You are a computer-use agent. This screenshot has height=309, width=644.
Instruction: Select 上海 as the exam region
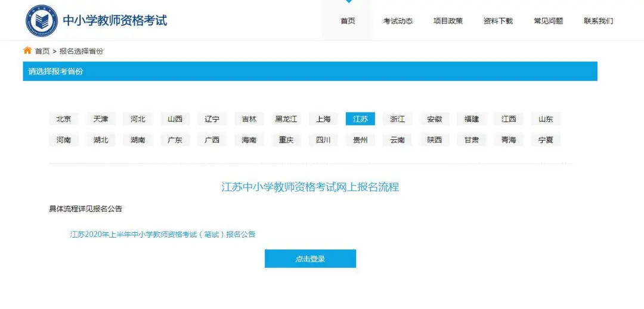[x=323, y=119]
